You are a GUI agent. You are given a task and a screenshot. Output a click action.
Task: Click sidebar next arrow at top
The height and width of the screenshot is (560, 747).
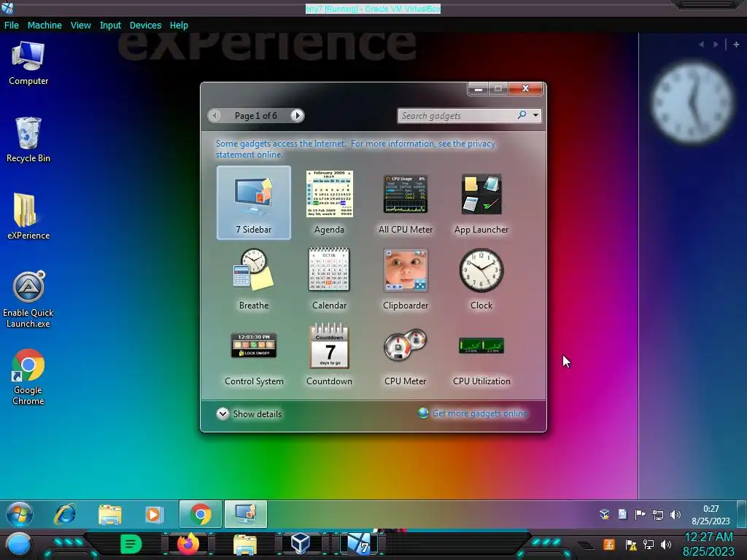(716, 44)
